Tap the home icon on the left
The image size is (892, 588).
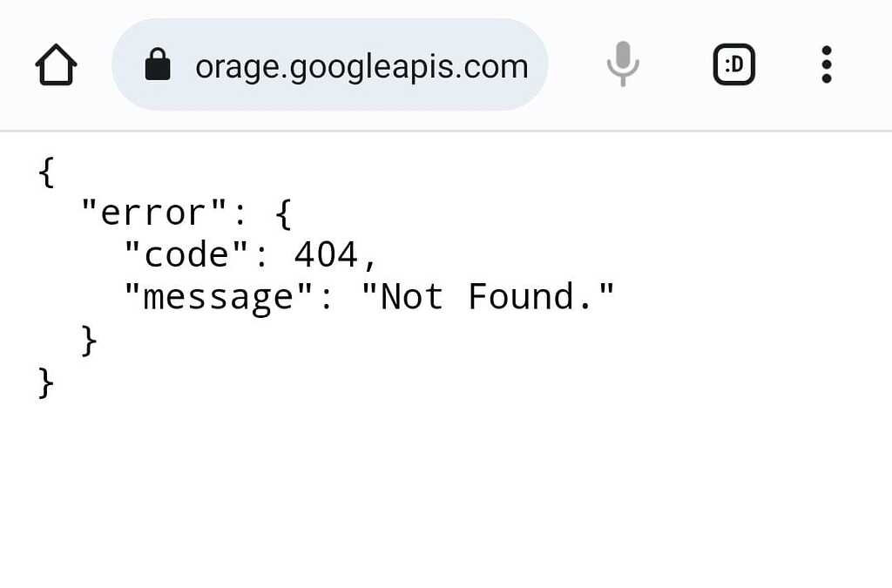tap(55, 64)
